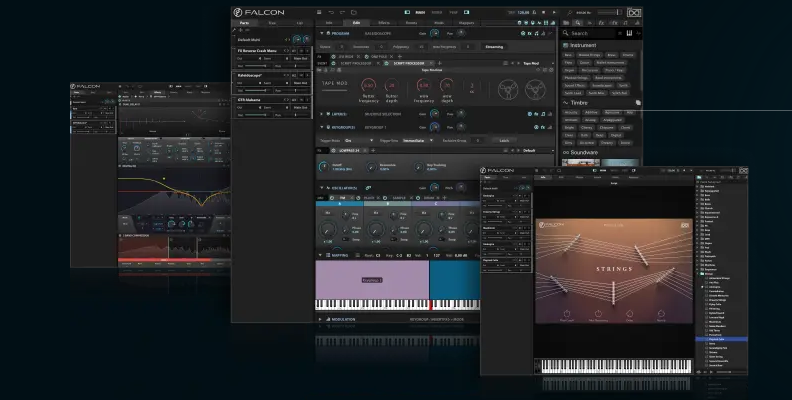This screenshot has width=792, height=400.
Task: Expand the Modulation section
Action: pos(321,320)
